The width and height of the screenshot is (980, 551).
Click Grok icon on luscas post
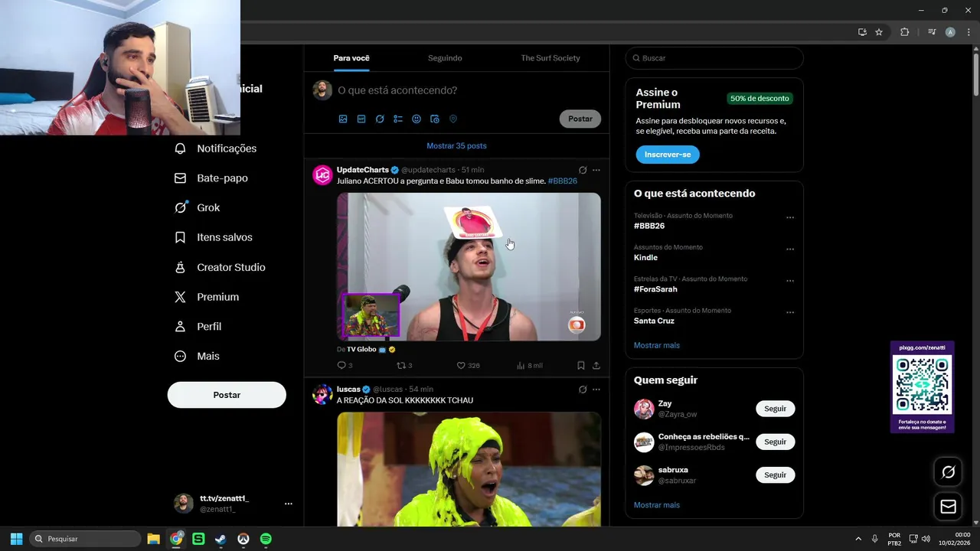(x=583, y=390)
